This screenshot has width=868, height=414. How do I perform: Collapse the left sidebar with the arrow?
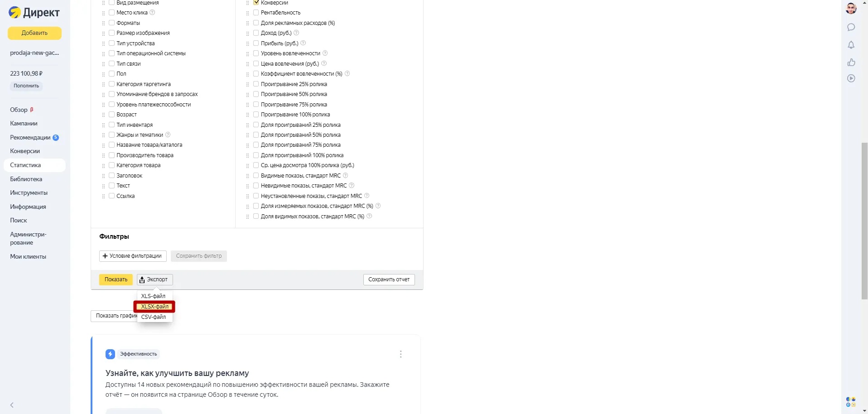[12, 405]
